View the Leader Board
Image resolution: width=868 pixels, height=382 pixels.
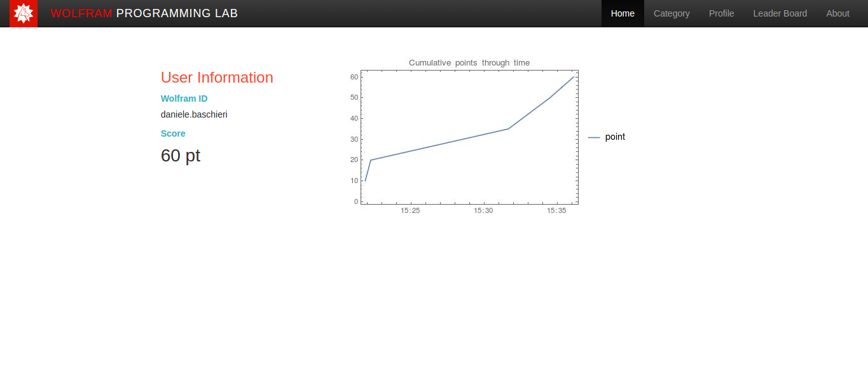point(780,13)
